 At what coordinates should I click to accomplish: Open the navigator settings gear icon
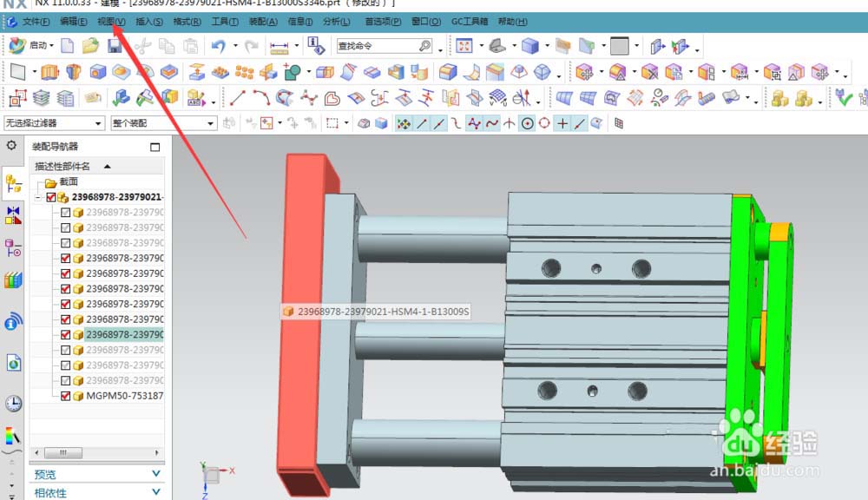[11, 145]
